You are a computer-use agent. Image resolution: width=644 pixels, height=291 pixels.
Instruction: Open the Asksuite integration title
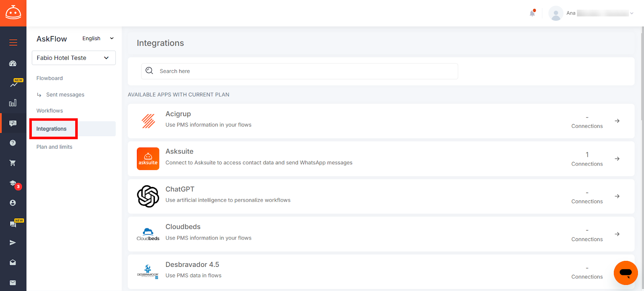pyautogui.click(x=180, y=152)
